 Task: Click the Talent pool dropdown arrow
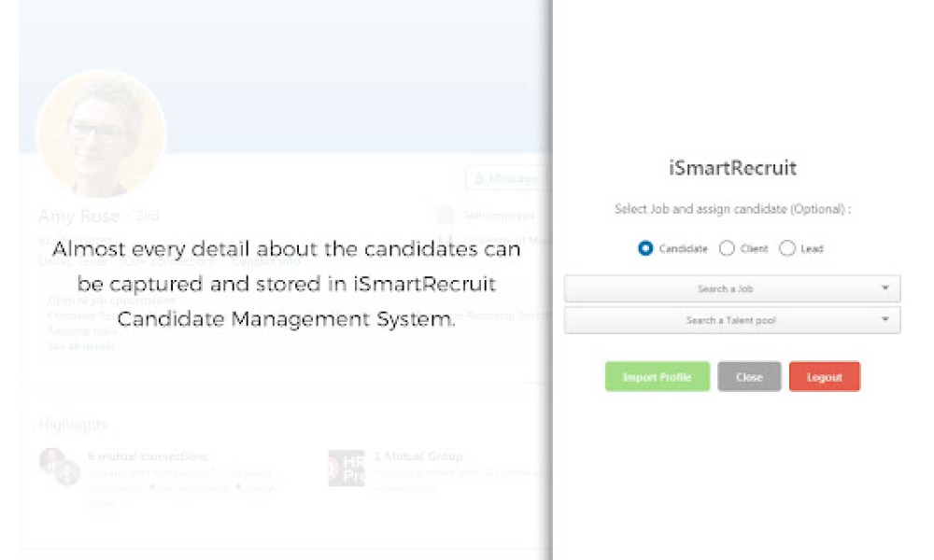pos(885,319)
